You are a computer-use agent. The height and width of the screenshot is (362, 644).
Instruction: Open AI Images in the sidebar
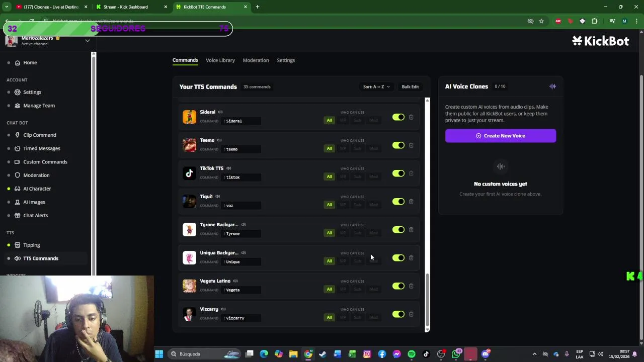pos(34,202)
